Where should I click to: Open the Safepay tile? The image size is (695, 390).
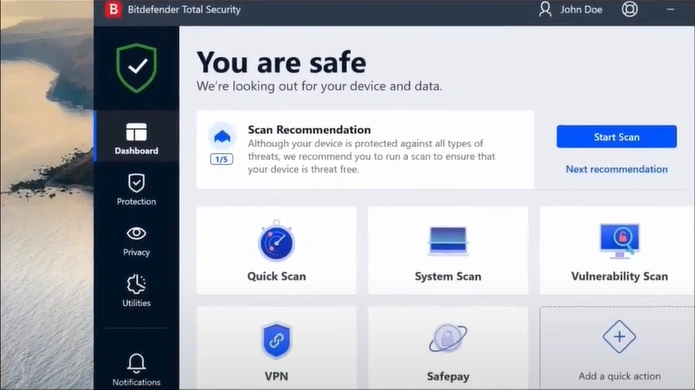[448, 348]
